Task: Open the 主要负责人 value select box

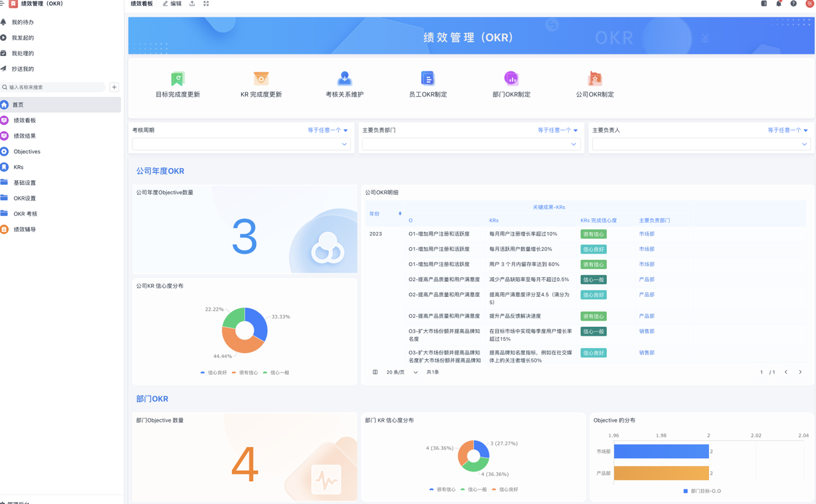Action: click(x=701, y=144)
